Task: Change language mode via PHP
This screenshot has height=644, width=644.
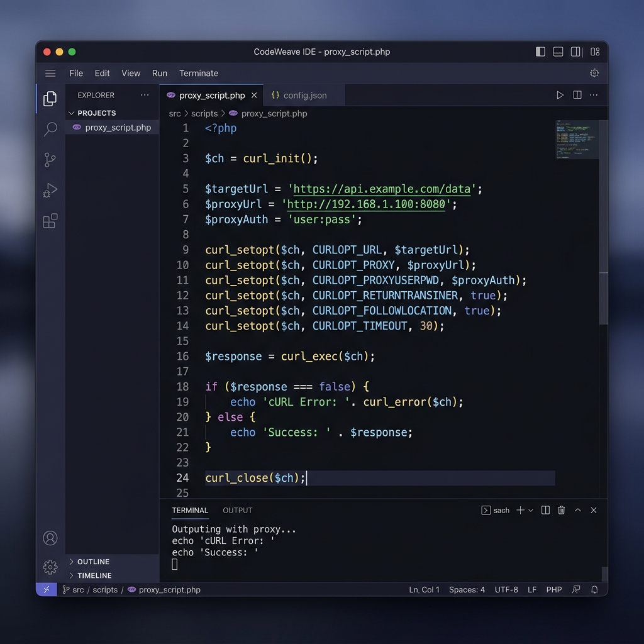Action: click(553, 590)
